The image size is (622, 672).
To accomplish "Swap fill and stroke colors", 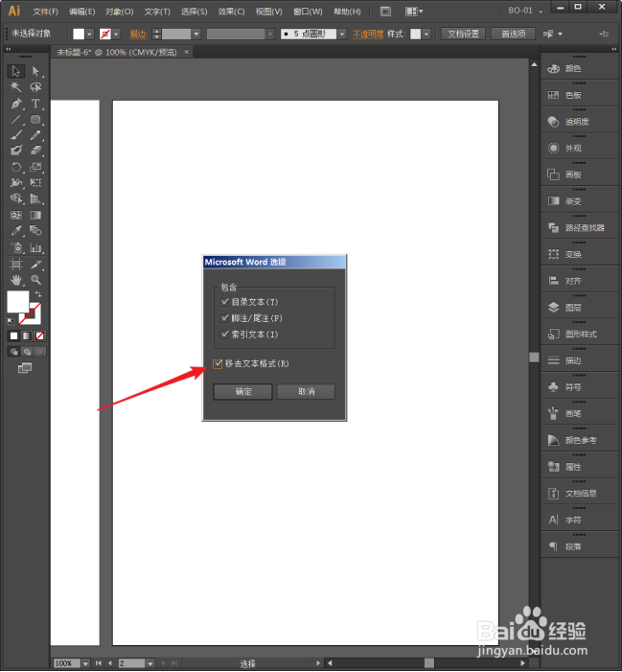I will pos(38,294).
